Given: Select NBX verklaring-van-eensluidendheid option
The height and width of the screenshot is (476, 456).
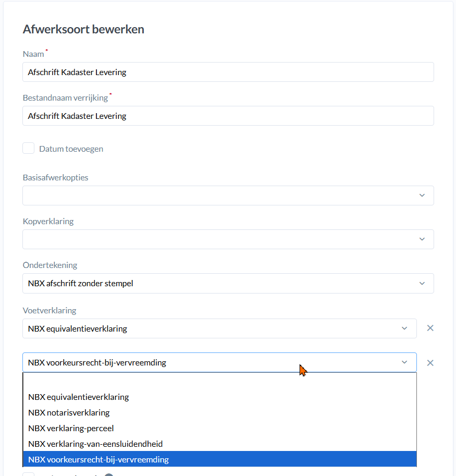Looking at the screenshot, I should click(95, 444).
